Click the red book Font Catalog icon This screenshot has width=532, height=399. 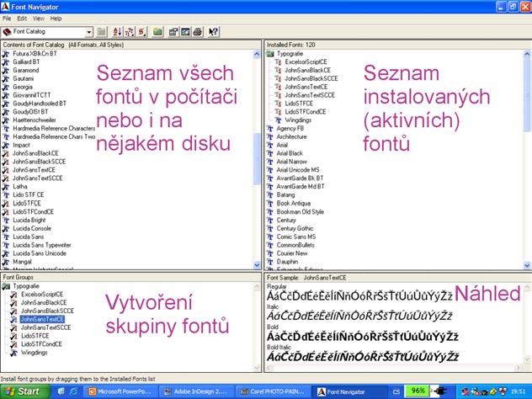(x=7, y=32)
